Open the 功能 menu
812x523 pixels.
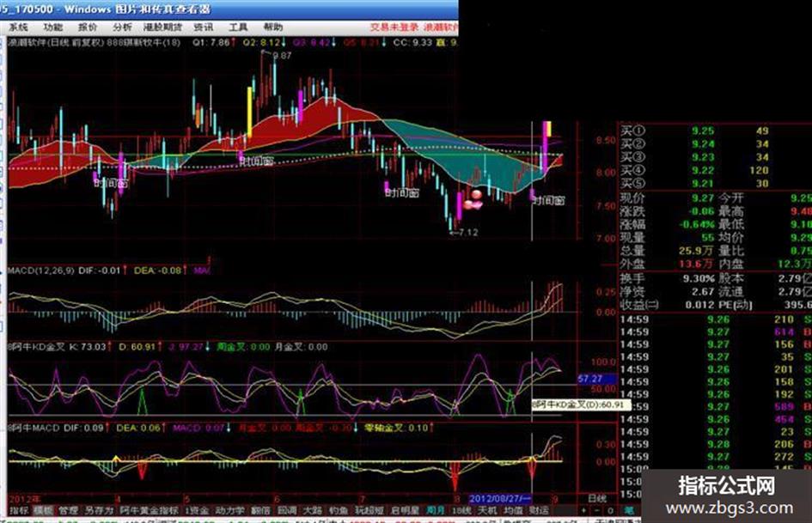(x=52, y=27)
